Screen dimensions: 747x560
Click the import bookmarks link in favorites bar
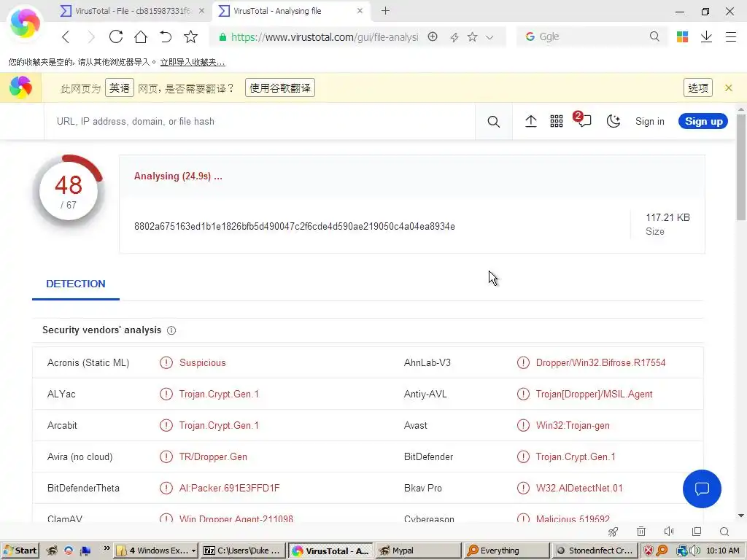193,62
